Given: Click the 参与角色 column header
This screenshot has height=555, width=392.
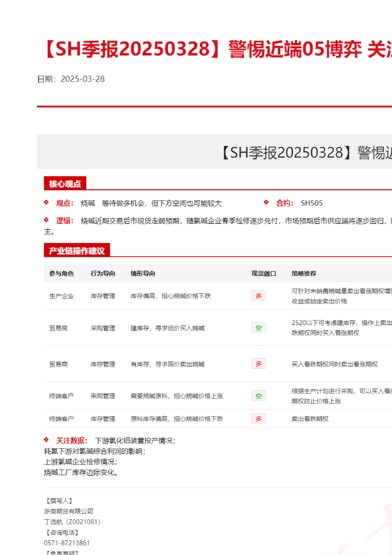Looking at the screenshot, I should [61, 274].
